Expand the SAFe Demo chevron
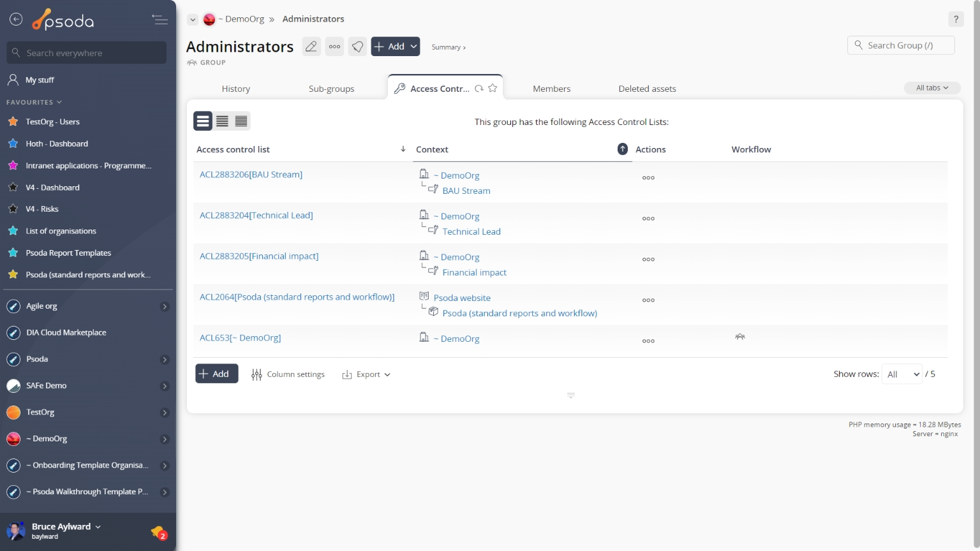Screen dimensions: 980x551 click(x=165, y=386)
